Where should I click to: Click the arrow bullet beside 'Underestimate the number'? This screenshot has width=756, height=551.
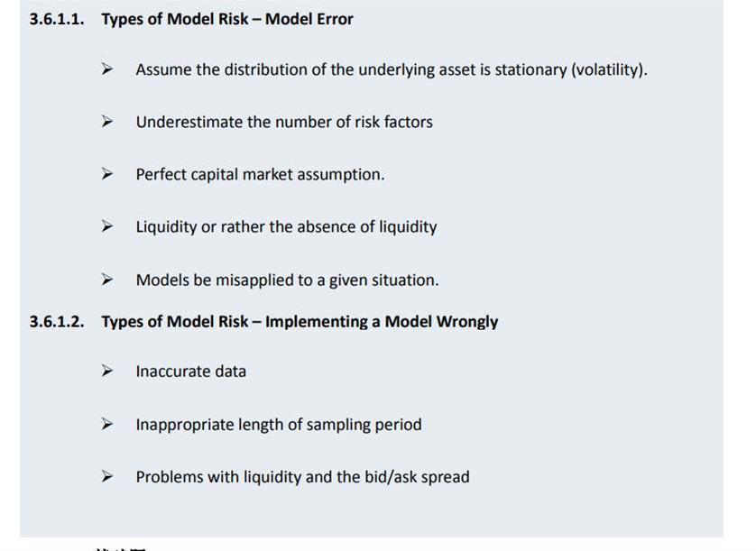[x=107, y=121]
